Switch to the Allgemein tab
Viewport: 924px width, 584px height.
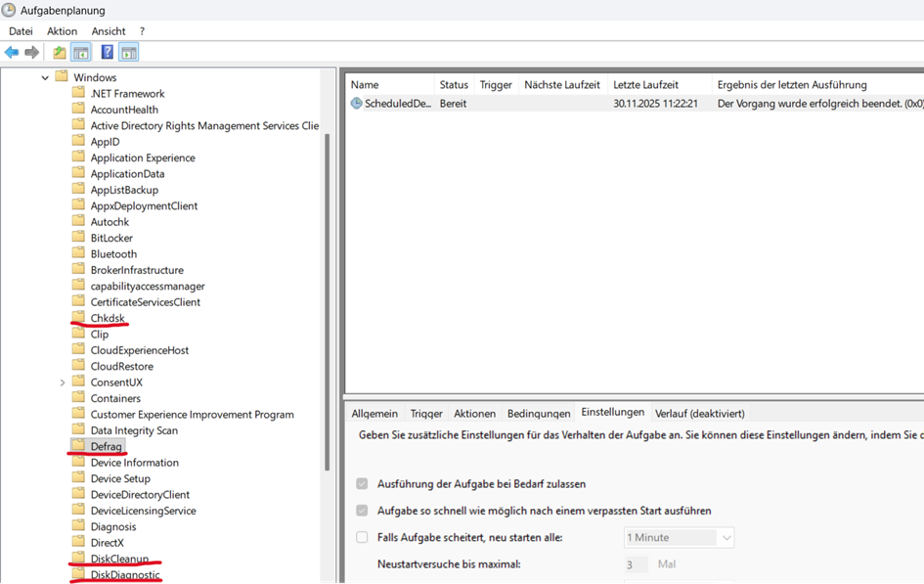[x=374, y=414]
